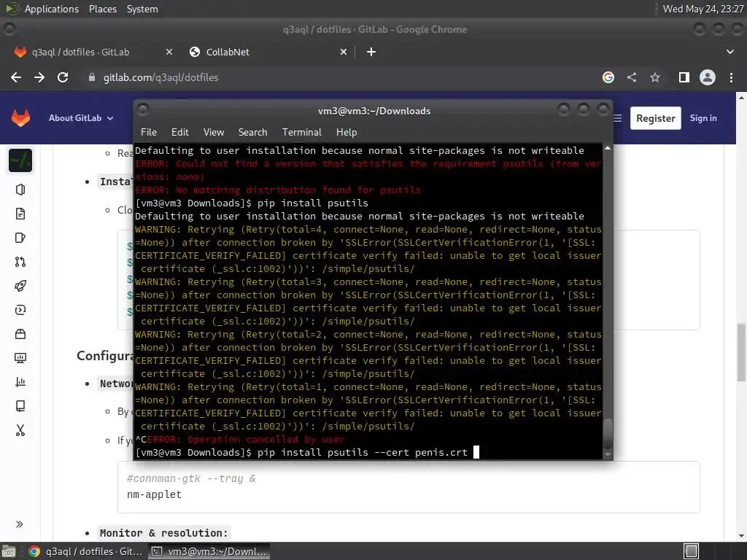Reload the GitLab page
This screenshot has width=747, height=560.
coord(63,77)
